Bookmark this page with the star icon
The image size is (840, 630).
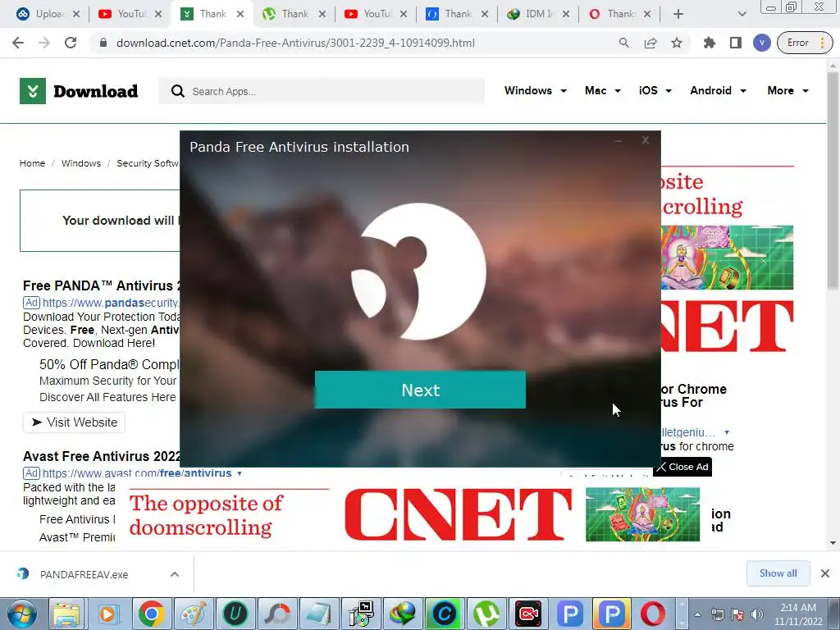coord(677,43)
